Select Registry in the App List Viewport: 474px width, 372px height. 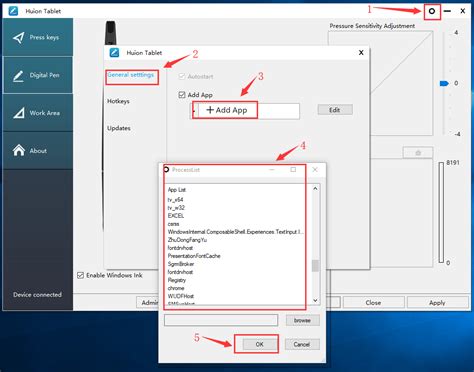177,280
